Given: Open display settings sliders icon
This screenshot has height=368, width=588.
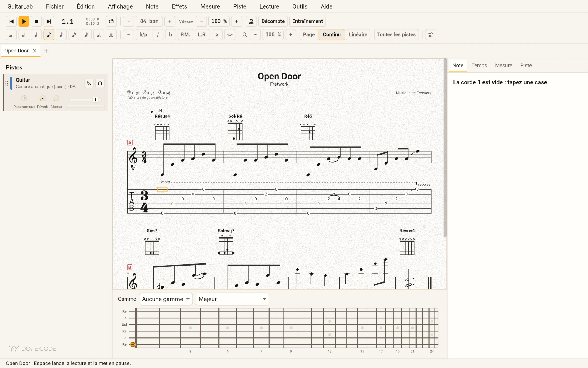Looking at the screenshot, I should (x=430, y=35).
